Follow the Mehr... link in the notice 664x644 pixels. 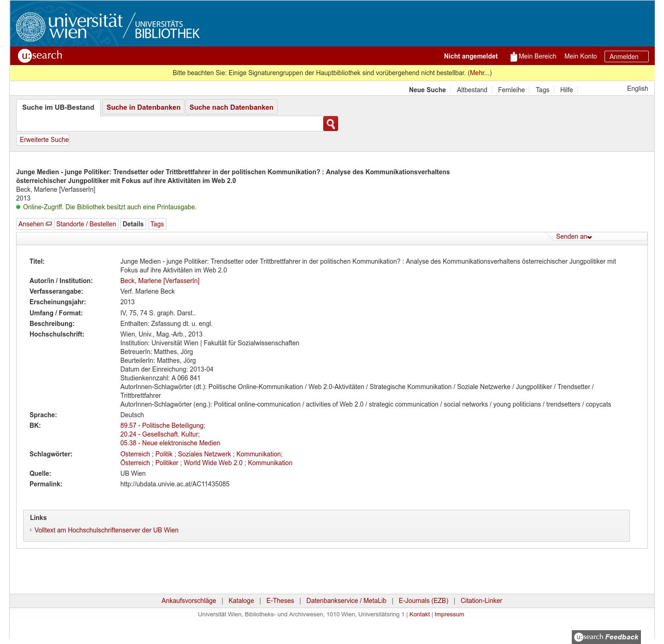480,73
